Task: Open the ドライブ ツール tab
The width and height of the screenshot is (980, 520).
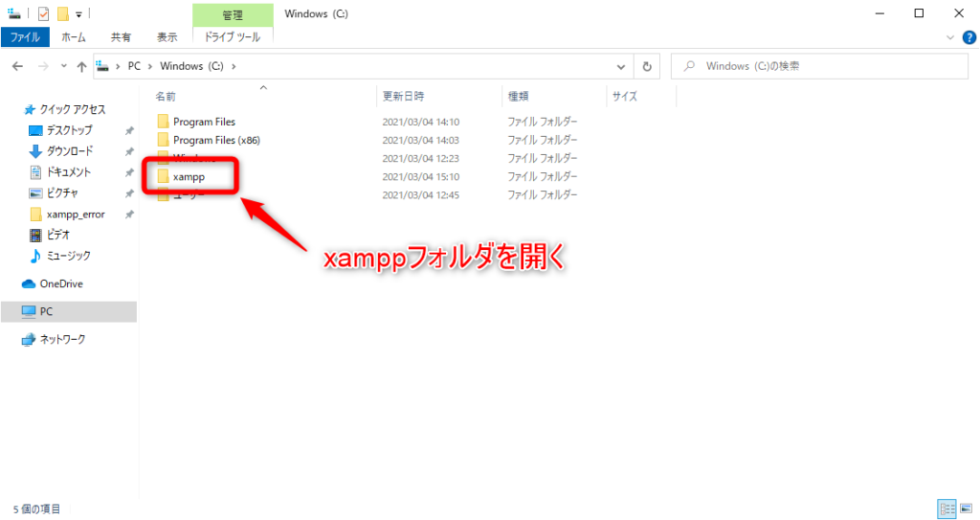Action: [x=233, y=37]
